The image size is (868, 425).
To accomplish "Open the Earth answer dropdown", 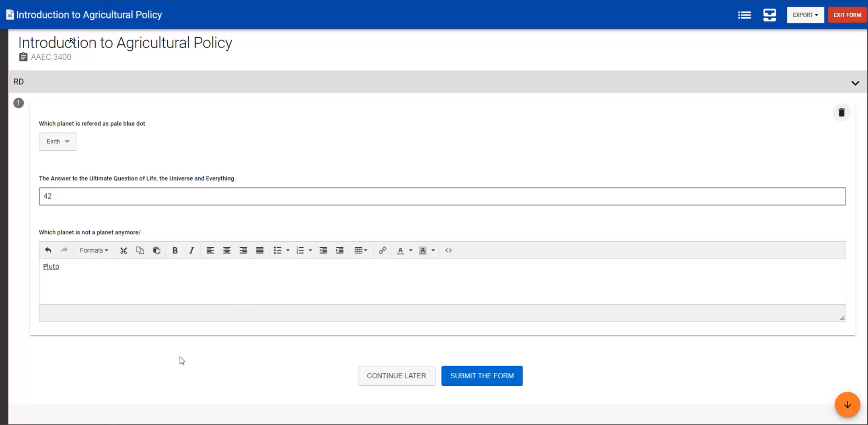I will pyautogui.click(x=58, y=142).
